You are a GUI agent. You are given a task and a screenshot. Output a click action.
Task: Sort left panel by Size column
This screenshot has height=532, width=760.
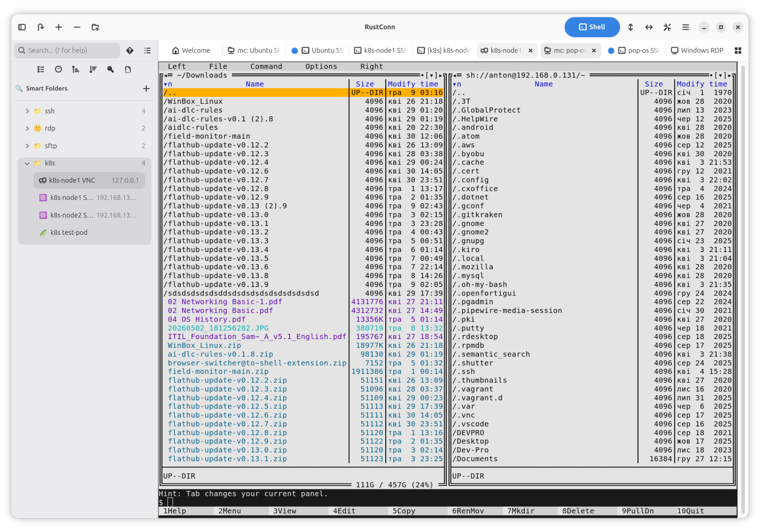point(365,84)
